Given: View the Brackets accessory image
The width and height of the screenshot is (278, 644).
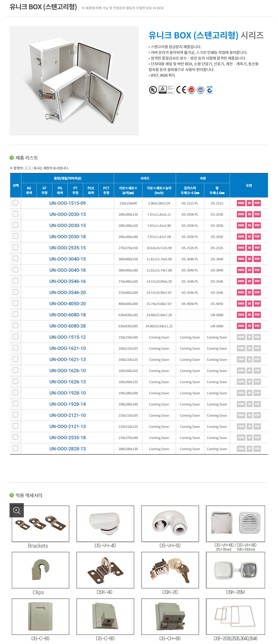Looking at the screenshot, I should point(40,524).
